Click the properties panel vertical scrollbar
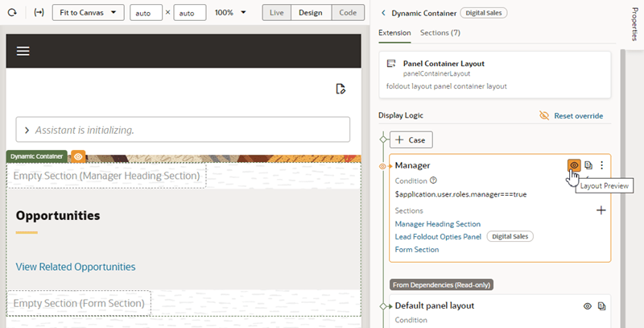644x328 pixels. (622, 189)
